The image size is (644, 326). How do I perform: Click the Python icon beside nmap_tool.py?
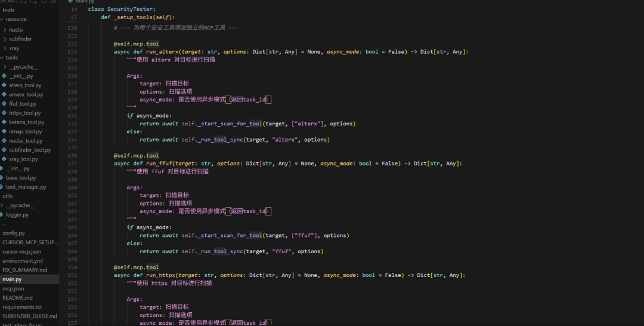pyautogui.click(x=4, y=131)
